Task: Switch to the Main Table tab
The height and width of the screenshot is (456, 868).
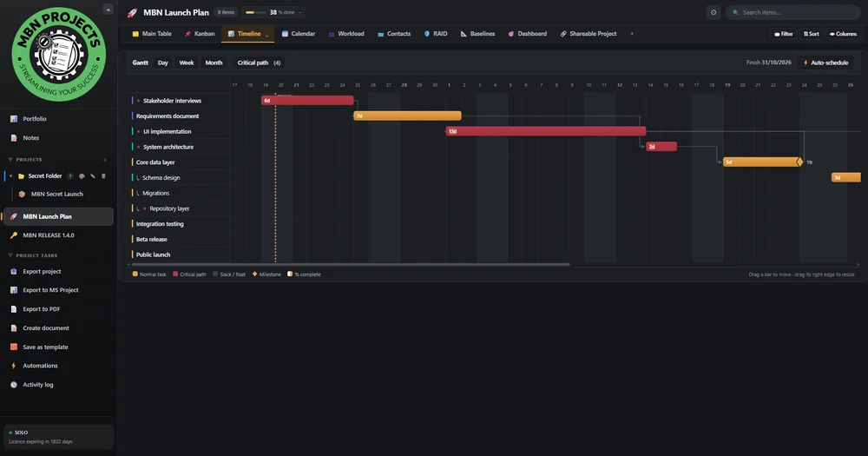Action: pos(152,34)
